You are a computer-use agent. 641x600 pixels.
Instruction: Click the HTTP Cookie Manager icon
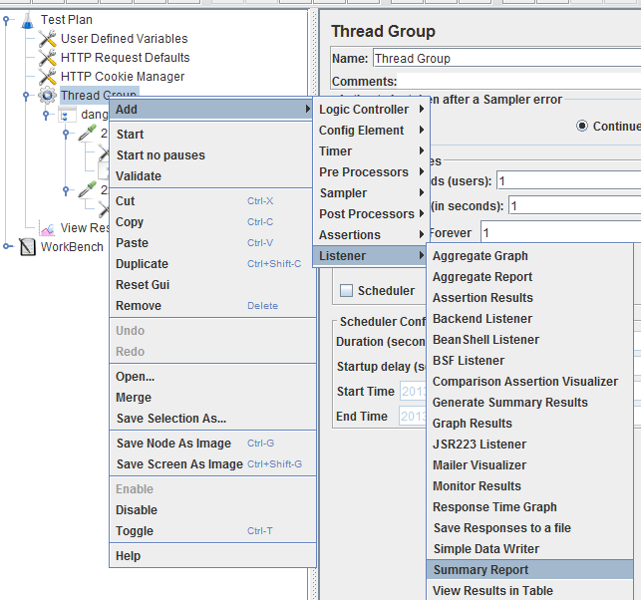click(x=47, y=76)
